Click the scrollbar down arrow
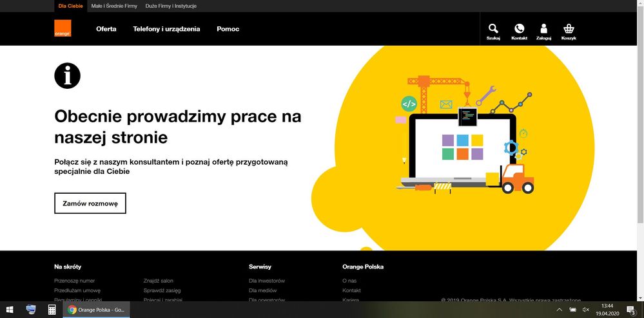Viewport: 644px width, 318px height. (x=640, y=298)
